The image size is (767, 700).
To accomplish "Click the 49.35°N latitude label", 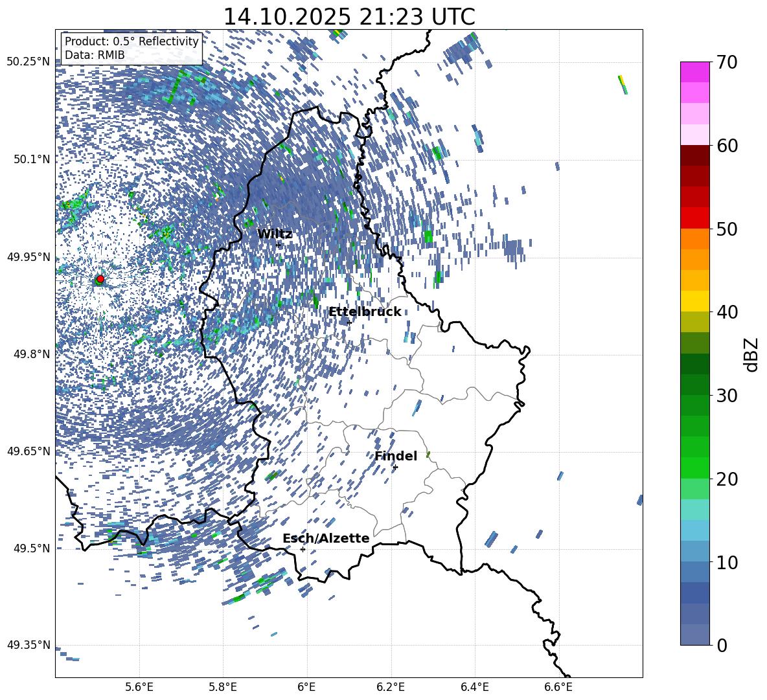I will 29,645.
